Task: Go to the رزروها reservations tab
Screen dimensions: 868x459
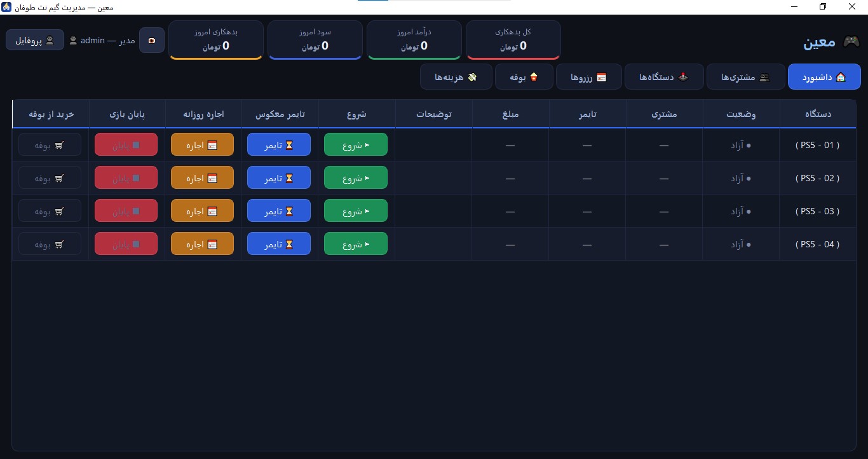Action: point(589,77)
